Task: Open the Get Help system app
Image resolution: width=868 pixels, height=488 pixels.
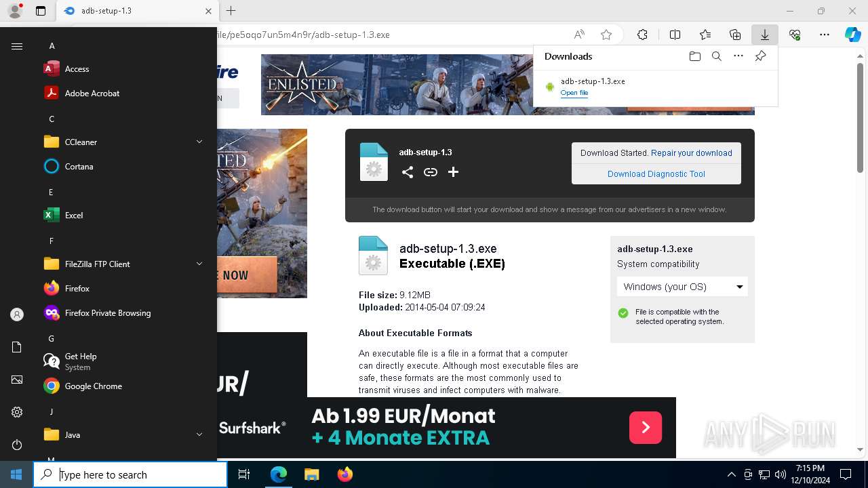Action: coord(122,361)
